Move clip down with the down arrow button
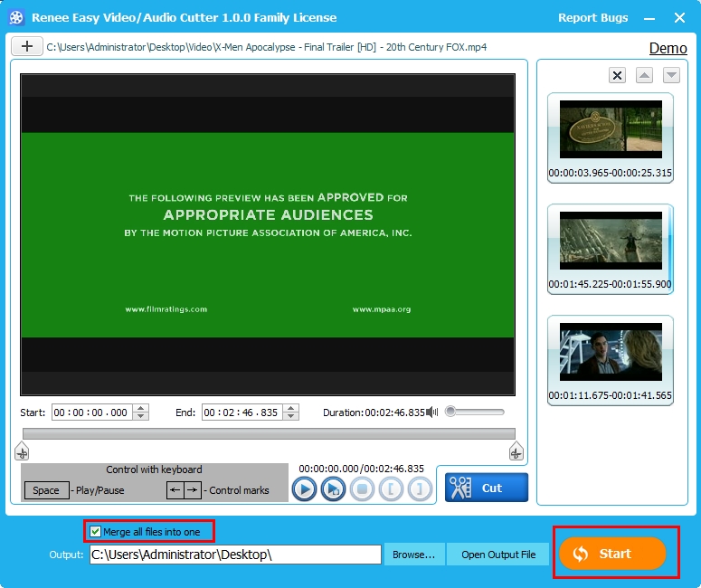The height and width of the screenshot is (588, 701). 671,76
